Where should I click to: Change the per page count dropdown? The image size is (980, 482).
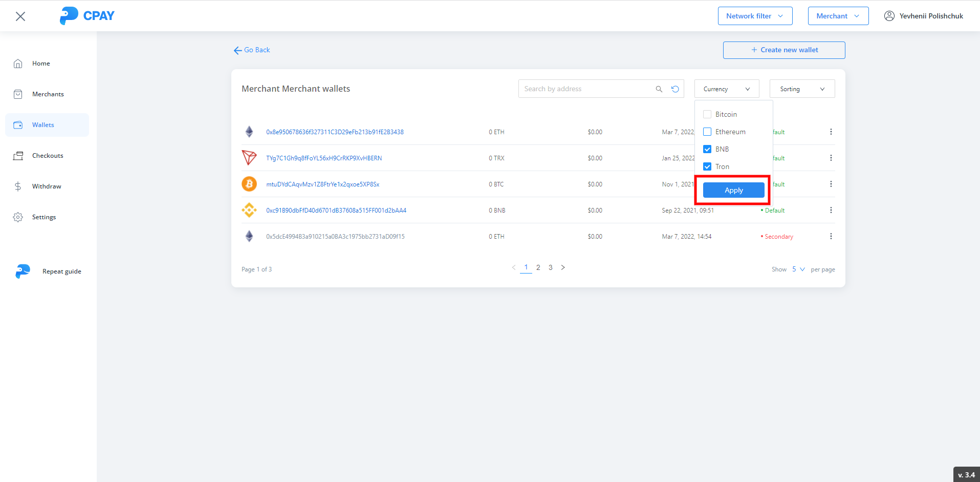click(x=798, y=269)
